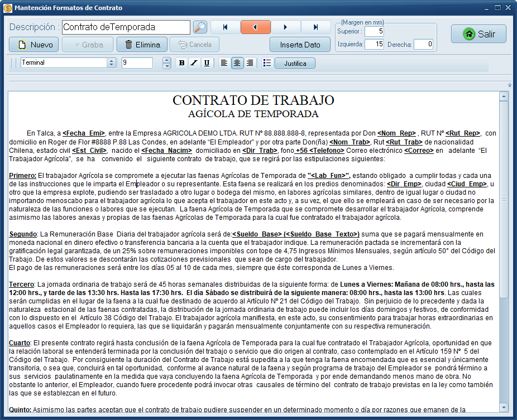Jump to last record arrow button
The image size is (517, 420).
click(x=315, y=27)
